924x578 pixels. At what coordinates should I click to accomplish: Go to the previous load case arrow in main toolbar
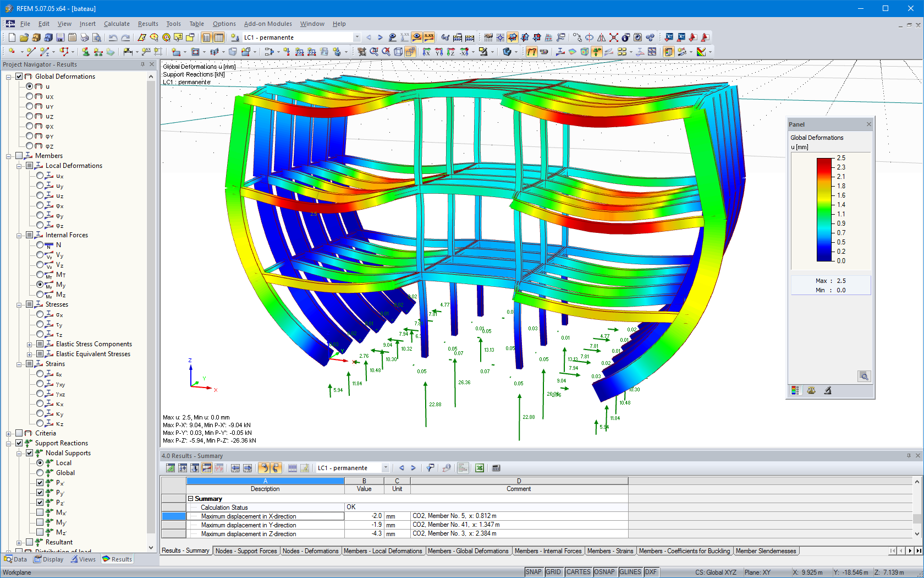[x=369, y=37]
